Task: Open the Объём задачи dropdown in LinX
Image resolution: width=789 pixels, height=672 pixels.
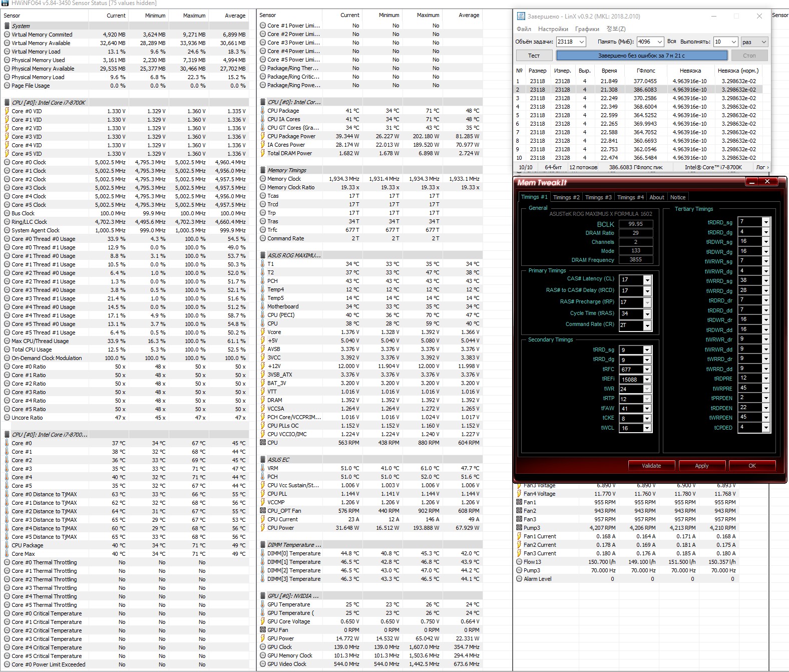Action: [582, 42]
